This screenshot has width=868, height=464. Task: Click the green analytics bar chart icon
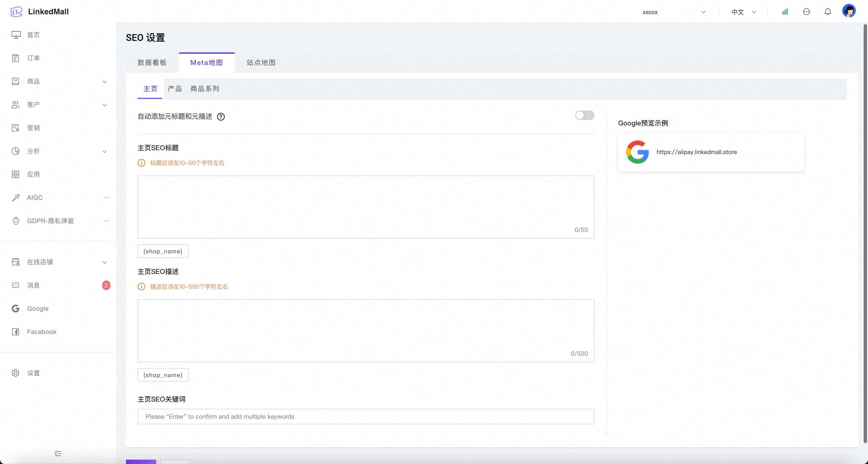pyautogui.click(x=785, y=12)
